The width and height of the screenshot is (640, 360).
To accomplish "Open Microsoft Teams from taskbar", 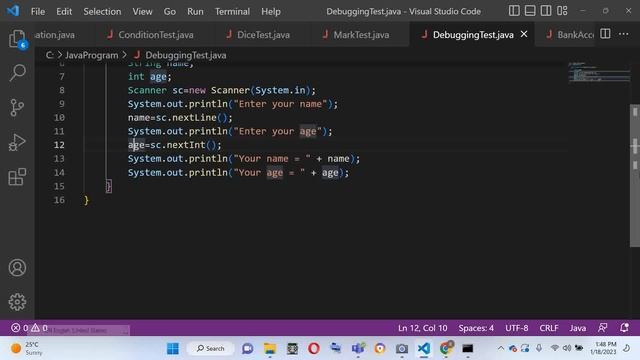I will 358,349.
